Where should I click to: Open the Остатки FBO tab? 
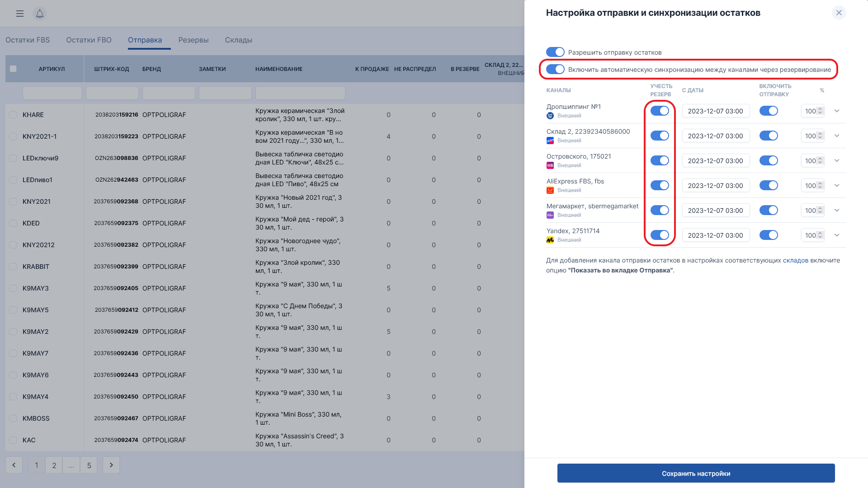tap(89, 40)
